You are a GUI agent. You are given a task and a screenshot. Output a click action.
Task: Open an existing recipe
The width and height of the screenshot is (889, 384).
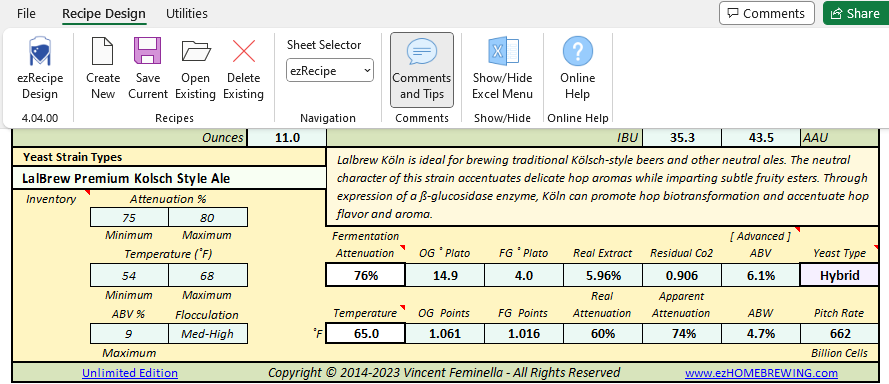195,69
